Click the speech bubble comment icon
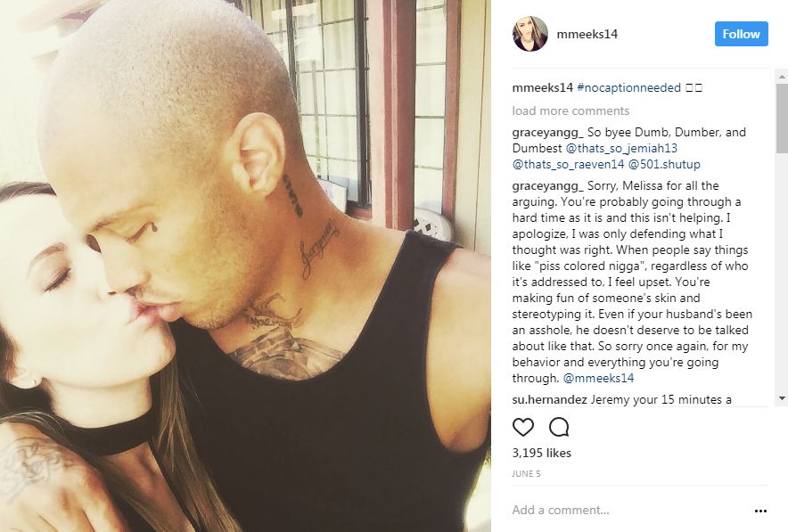Viewport: 788px width, 532px height. pos(559,427)
